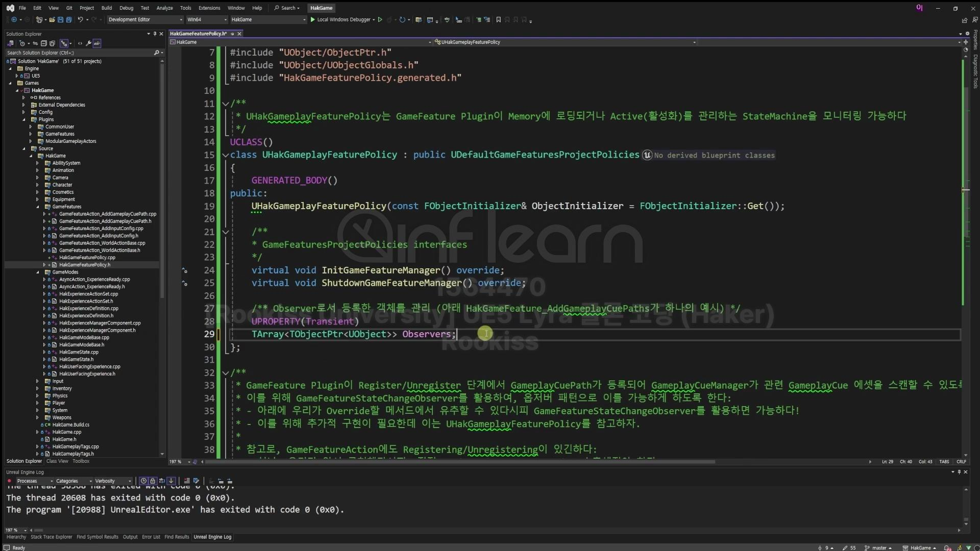
Task: Switch to the Error List tab
Action: click(151, 537)
